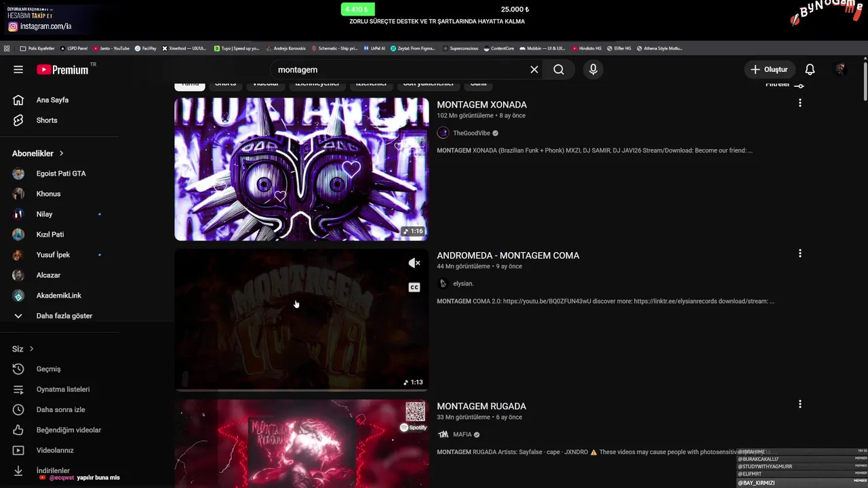
Task: Open MONTAGEM RUGADA video title
Action: click(481, 406)
